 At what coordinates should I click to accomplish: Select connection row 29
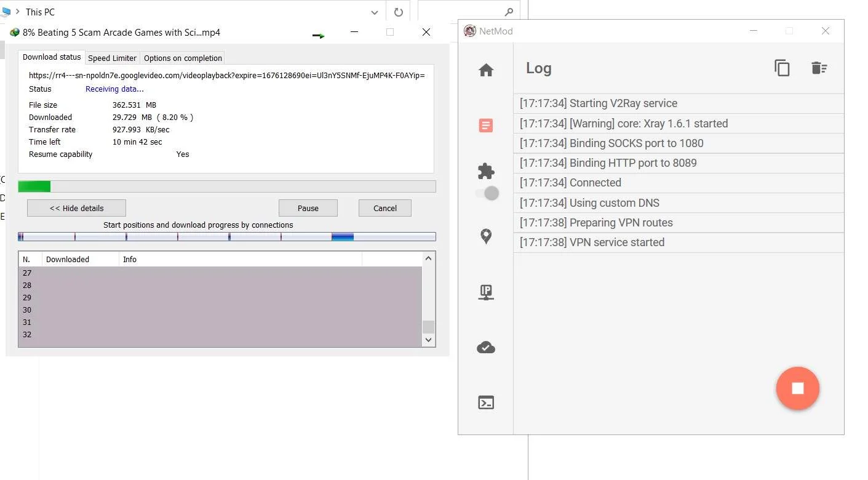pos(220,297)
